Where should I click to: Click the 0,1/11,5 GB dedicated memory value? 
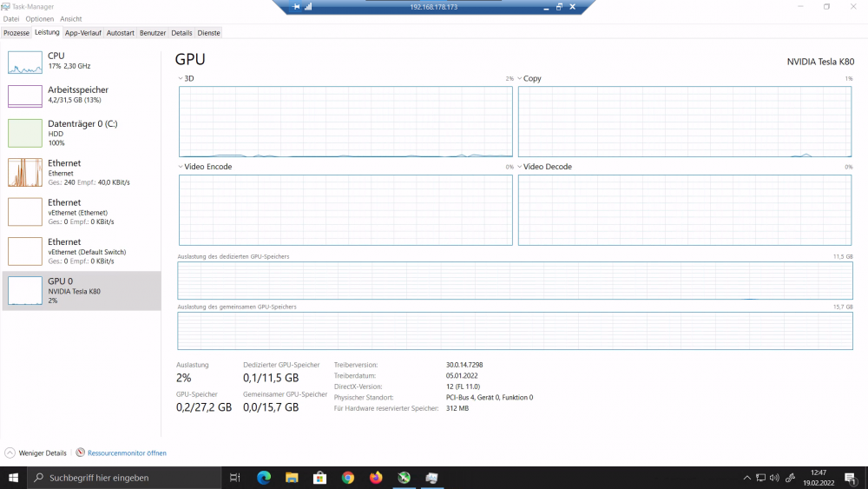tap(271, 378)
